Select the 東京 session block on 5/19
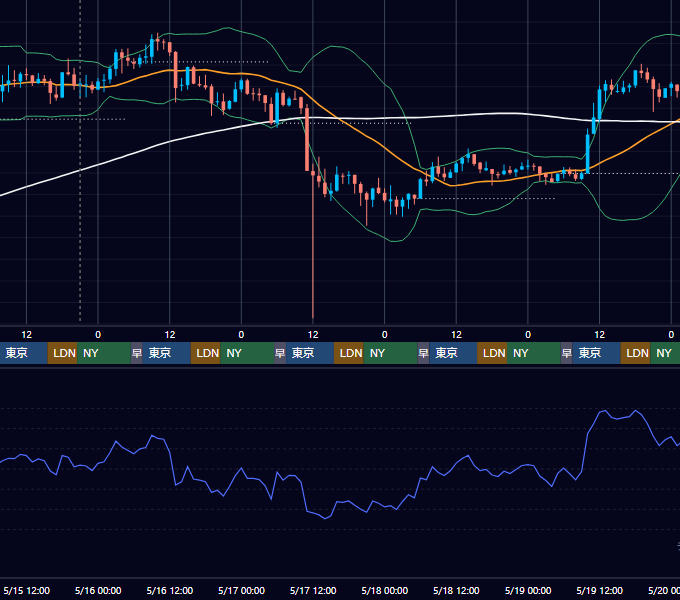The height and width of the screenshot is (600, 680). point(596,353)
